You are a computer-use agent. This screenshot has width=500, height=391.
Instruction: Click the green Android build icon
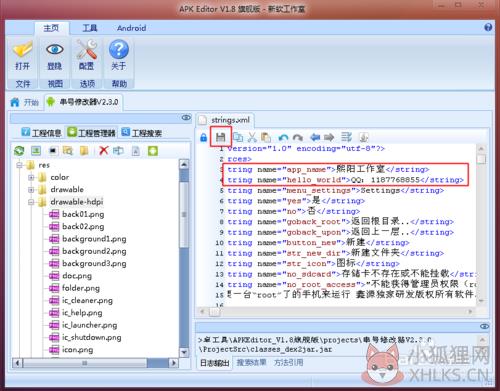pos(153,151)
